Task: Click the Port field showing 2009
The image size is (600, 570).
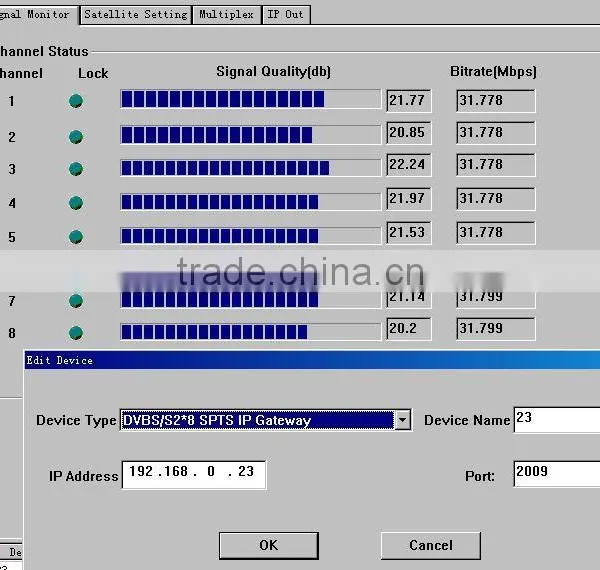Action: pyautogui.click(x=557, y=474)
